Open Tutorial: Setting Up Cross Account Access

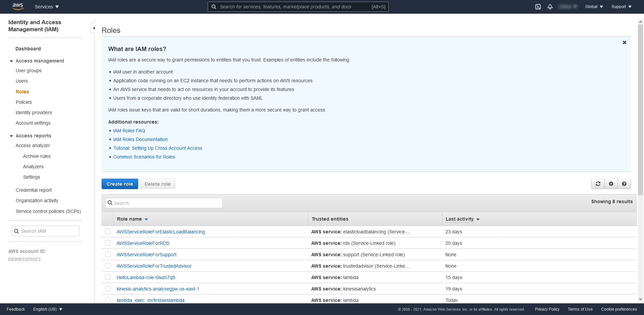[x=158, y=148]
